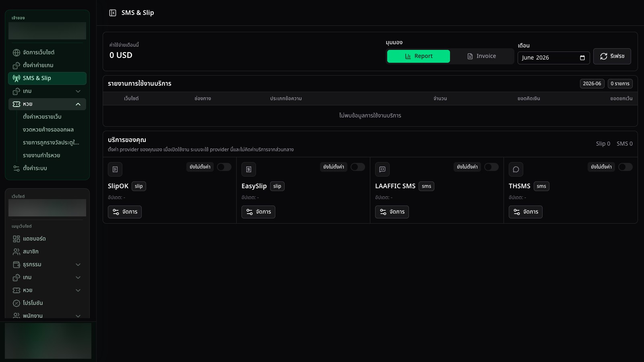Click the LAAFFIC SMS message icon
Screen dimensions: 644x362
[382, 169]
